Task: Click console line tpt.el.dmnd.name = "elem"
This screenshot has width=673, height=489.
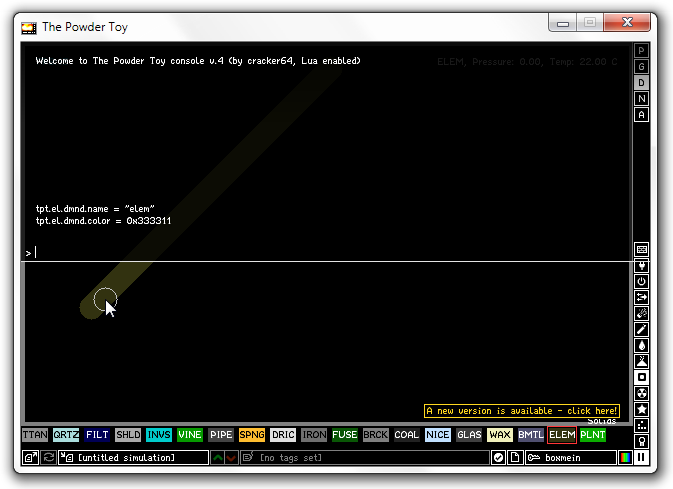Action: click(95, 209)
